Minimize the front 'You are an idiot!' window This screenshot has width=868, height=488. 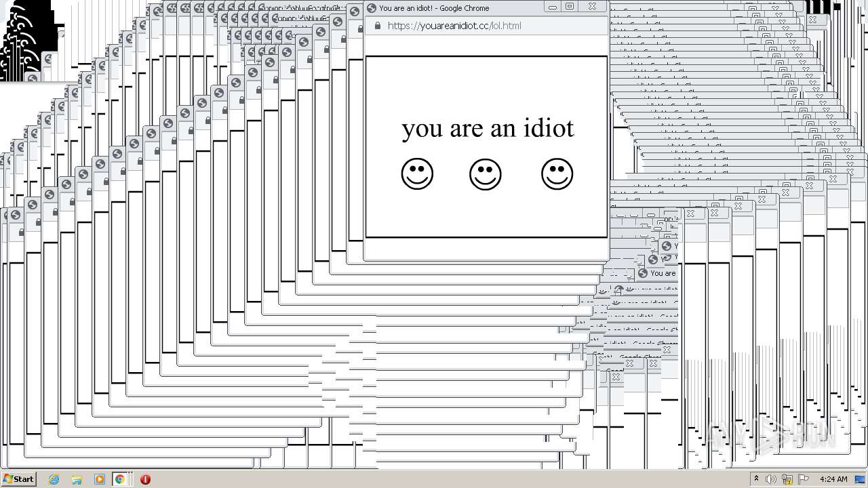(x=553, y=7)
